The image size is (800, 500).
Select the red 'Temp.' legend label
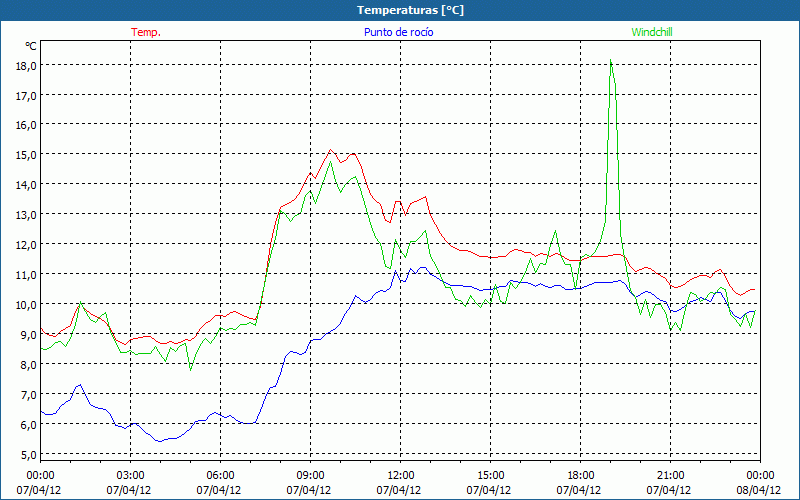[146, 32]
